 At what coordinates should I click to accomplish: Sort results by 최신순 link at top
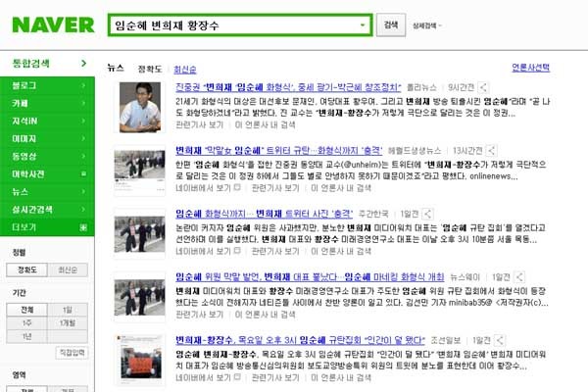[x=185, y=70]
